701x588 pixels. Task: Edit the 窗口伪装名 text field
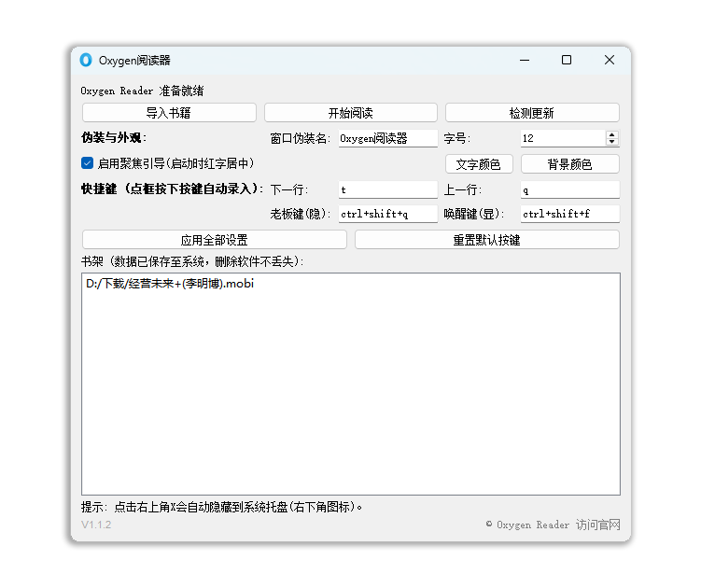pyautogui.click(x=387, y=139)
